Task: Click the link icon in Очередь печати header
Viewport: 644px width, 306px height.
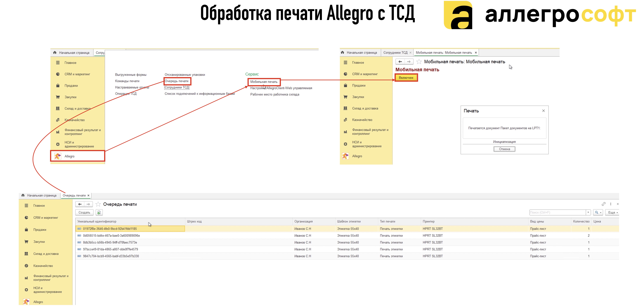Action: pyautogui.click(x=603, y=204)
